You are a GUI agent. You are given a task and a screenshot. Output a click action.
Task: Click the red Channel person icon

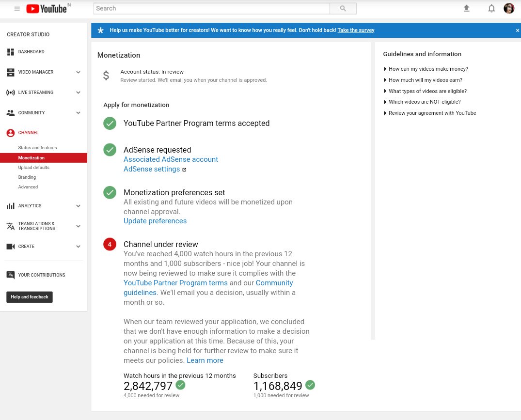[11, 133]
